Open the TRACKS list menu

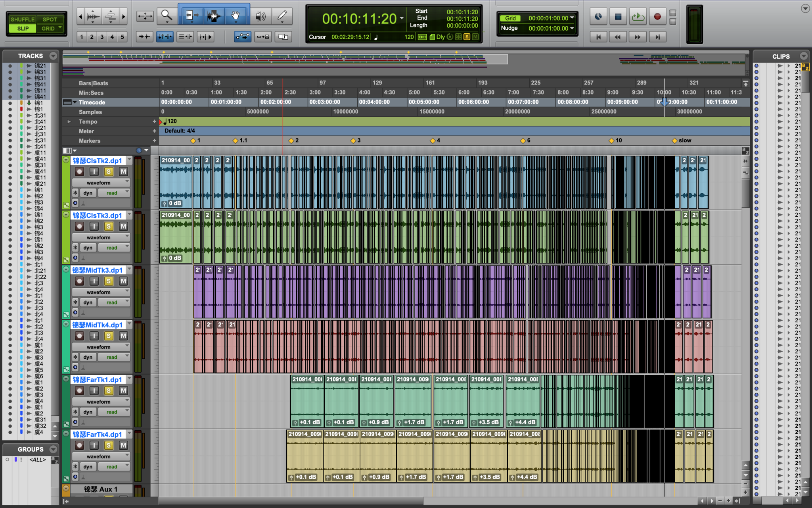coord(53,56)
